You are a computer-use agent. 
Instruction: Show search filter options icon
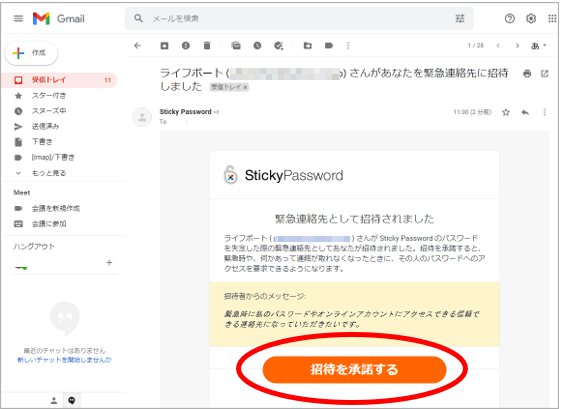[460, 18]
